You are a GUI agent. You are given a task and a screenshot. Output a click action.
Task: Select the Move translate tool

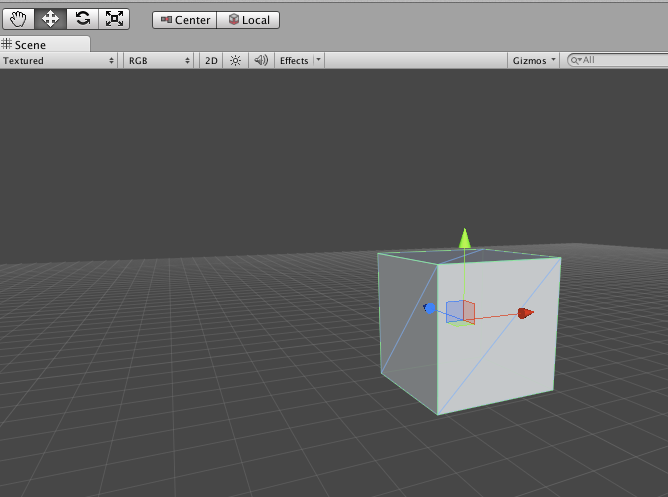click(x=50, y=19)
